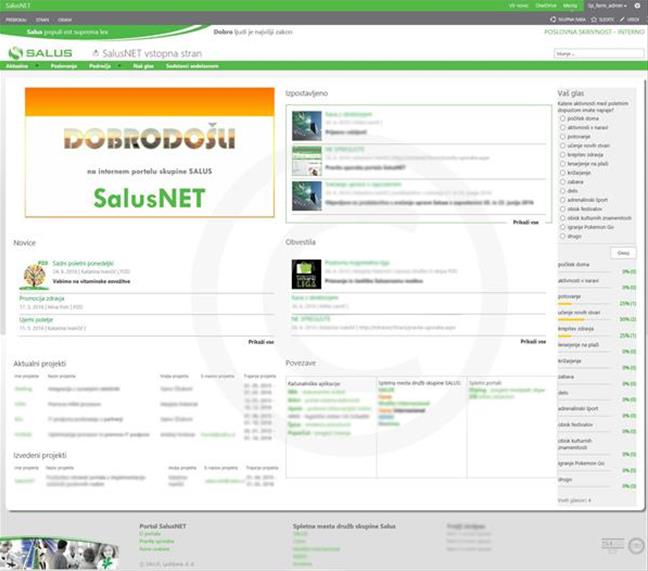Click the SalusNET vstopna stran page title
The width and height of the screenshot is (648, 571).
point(152,53)
